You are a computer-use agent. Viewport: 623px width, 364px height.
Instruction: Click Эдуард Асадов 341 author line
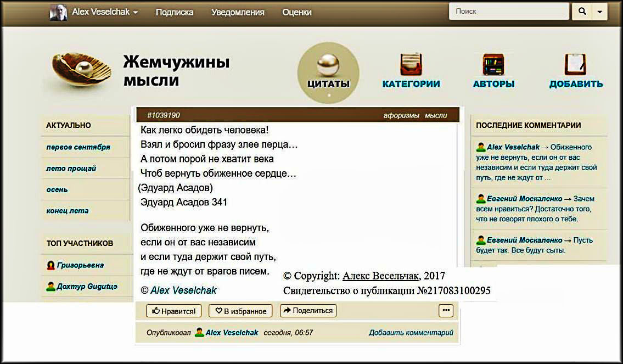pos(184,202)
